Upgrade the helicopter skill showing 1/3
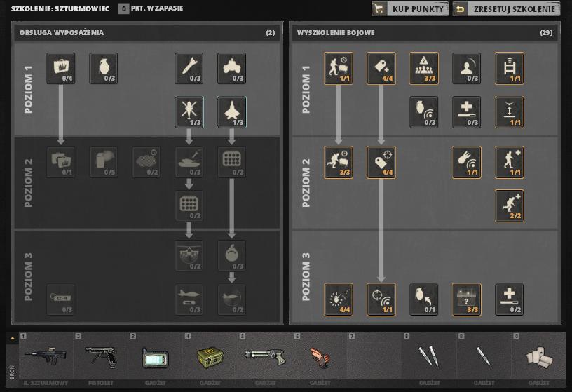Viewport: 572px width, 392px height. [189, 112]
